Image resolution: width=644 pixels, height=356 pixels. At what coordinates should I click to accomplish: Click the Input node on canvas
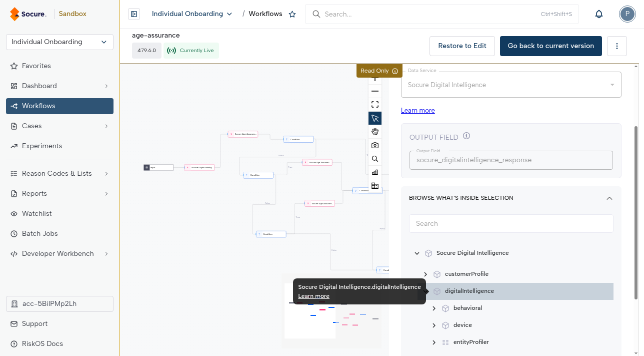(158, 168)
